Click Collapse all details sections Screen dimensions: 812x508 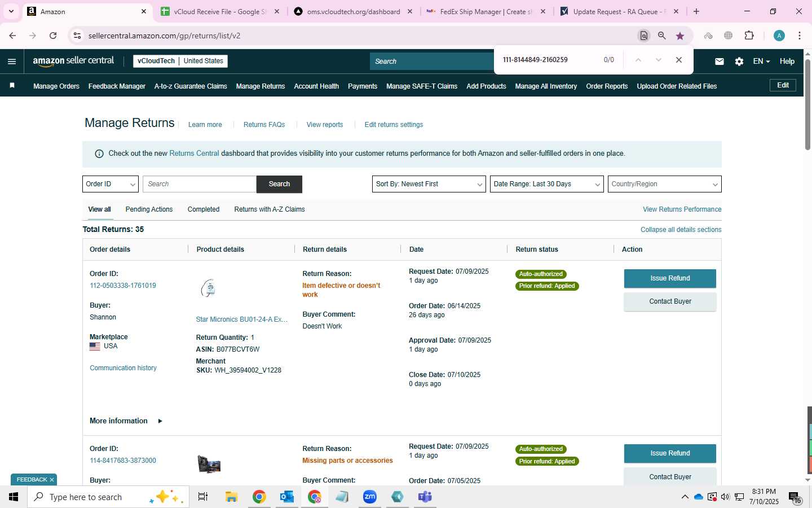click(681, 230)
